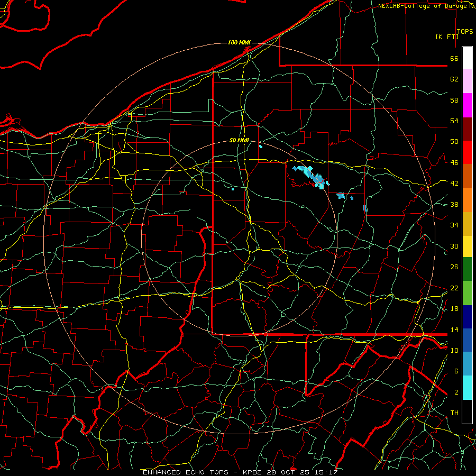This screenshot has height=476, width=476.
Task: Click the light blue 6 kft legend swatch
Action: coord(467,364)
